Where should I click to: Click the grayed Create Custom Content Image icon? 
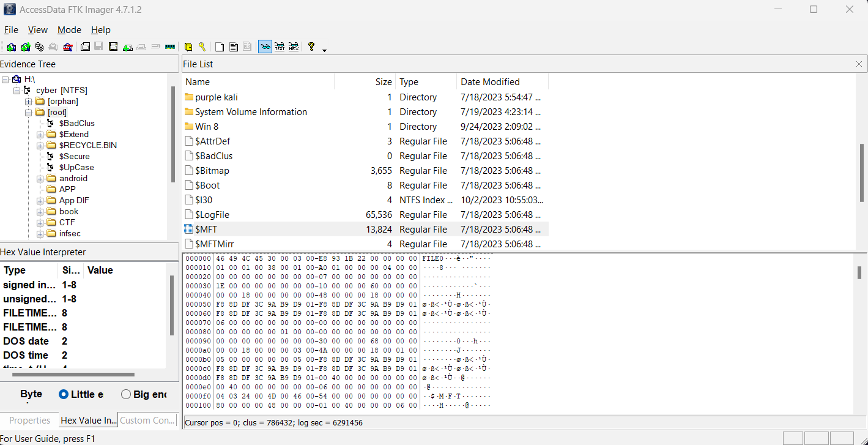click(141, 47)
